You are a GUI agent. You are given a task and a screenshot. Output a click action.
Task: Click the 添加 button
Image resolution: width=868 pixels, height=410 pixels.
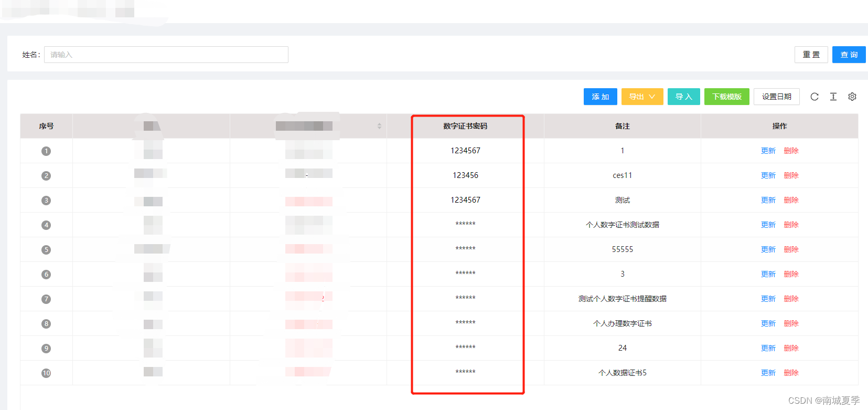[x=601, y=97]
